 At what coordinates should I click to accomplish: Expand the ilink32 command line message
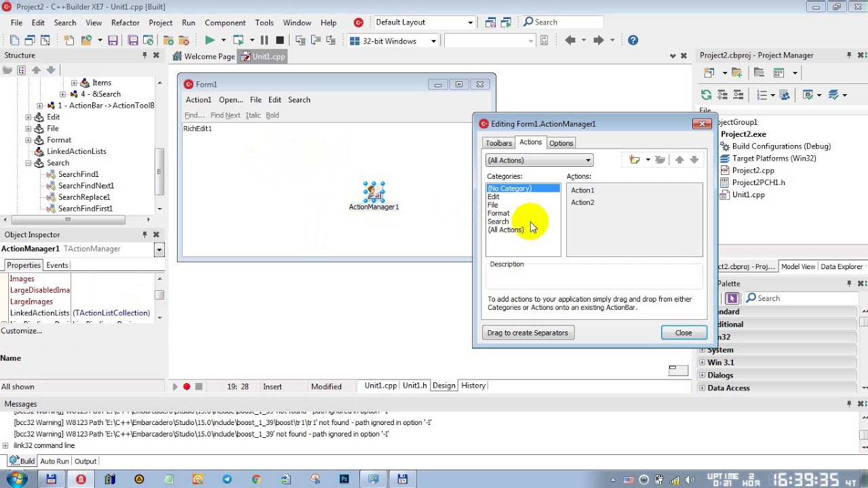5,446
